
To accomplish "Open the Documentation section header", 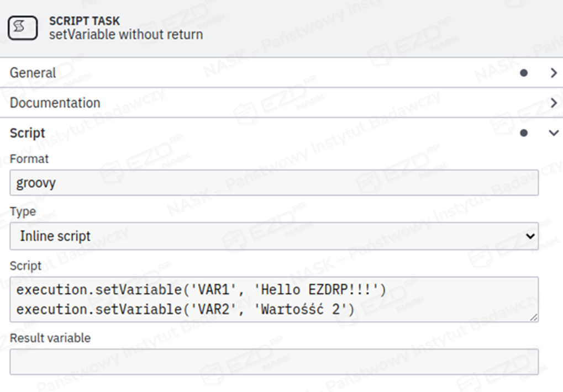I will pos(55,103).
